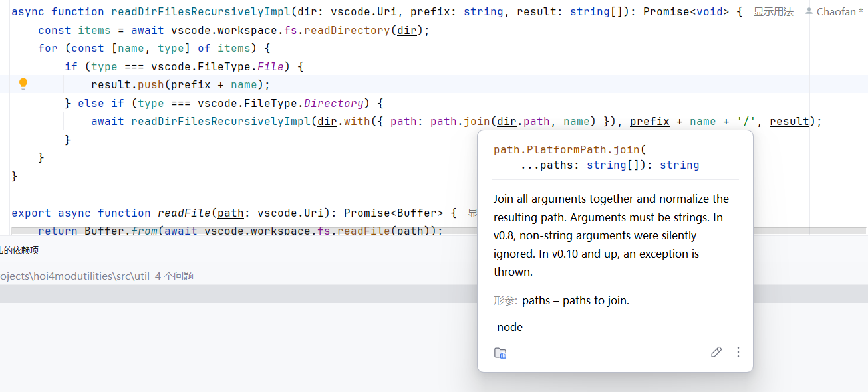The width and height of the screenshot is (868, 392).
Task: Switch to the 依赖项 tab
Action: tap(20, 250)
